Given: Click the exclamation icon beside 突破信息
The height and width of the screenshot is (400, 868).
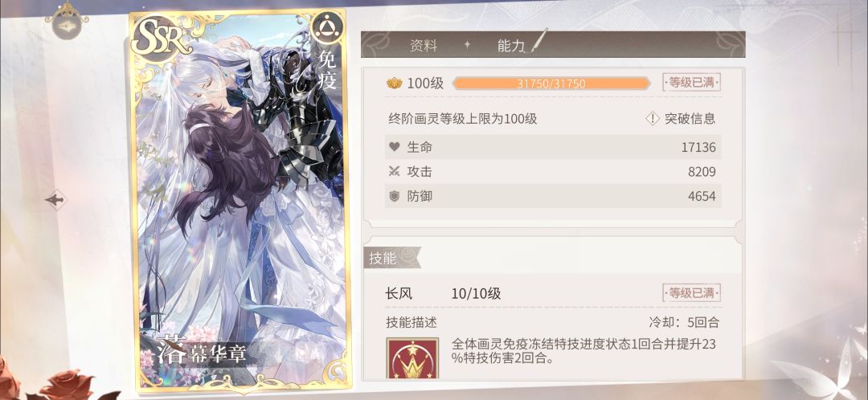Looking at the screenshot, I should [653, 118].
